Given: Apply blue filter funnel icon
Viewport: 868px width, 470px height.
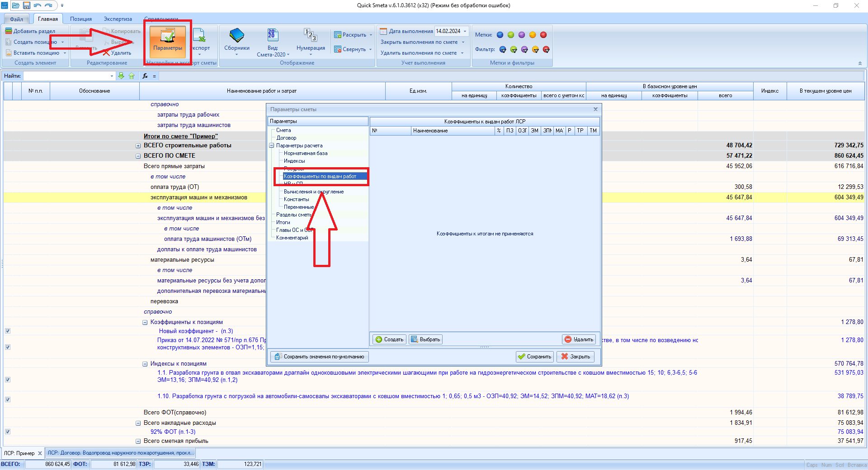Looking at the screenshot, I should click(x=503, y=49).
